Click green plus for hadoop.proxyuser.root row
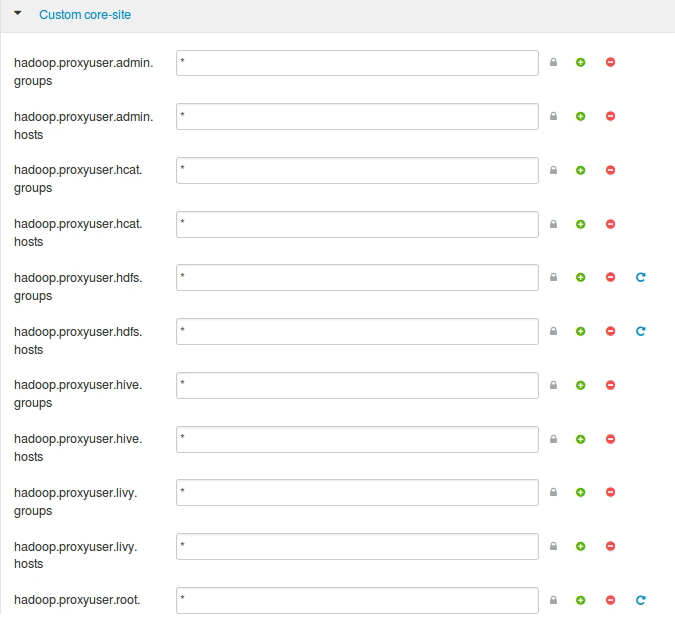This screenshot has width=675, height=620. click(580, 600)
